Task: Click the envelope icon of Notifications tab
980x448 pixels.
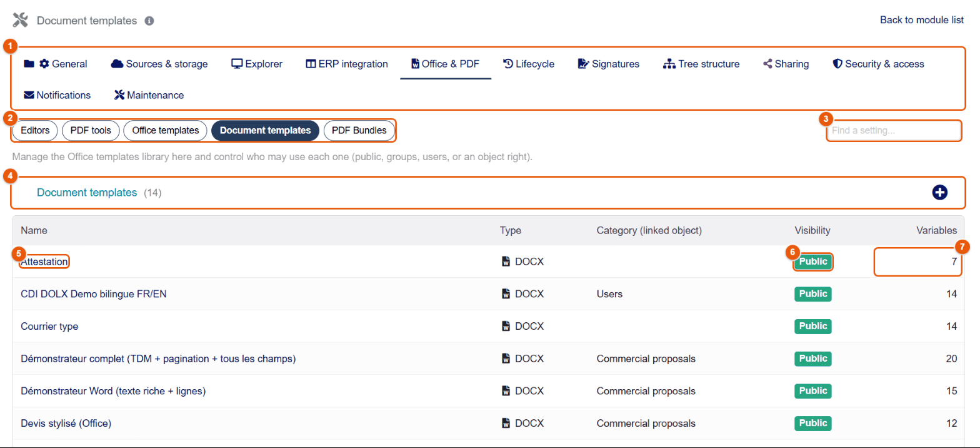Action: pyautogui.click(x=29, y=95)
